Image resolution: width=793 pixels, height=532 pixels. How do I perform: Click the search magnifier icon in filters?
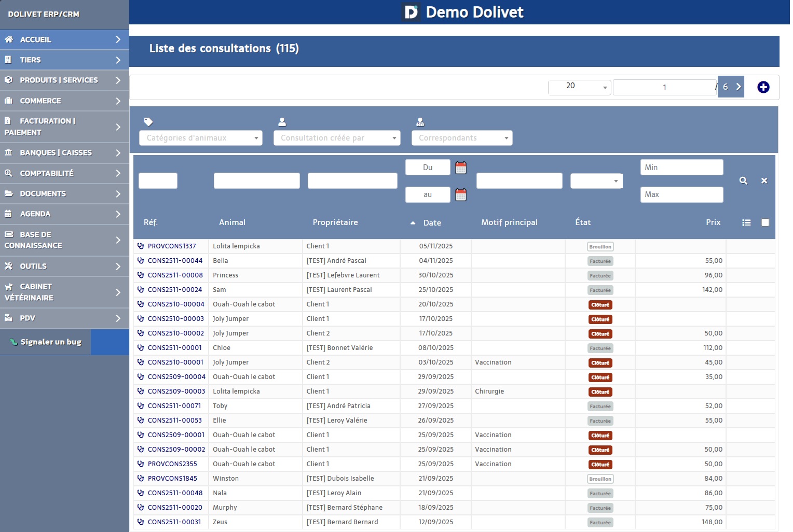coord(743,181)
